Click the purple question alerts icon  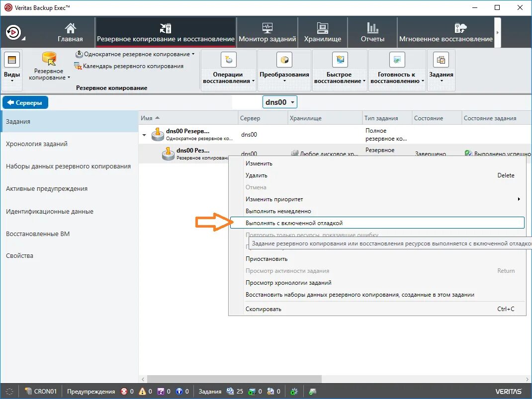click(x=161, y=391)
